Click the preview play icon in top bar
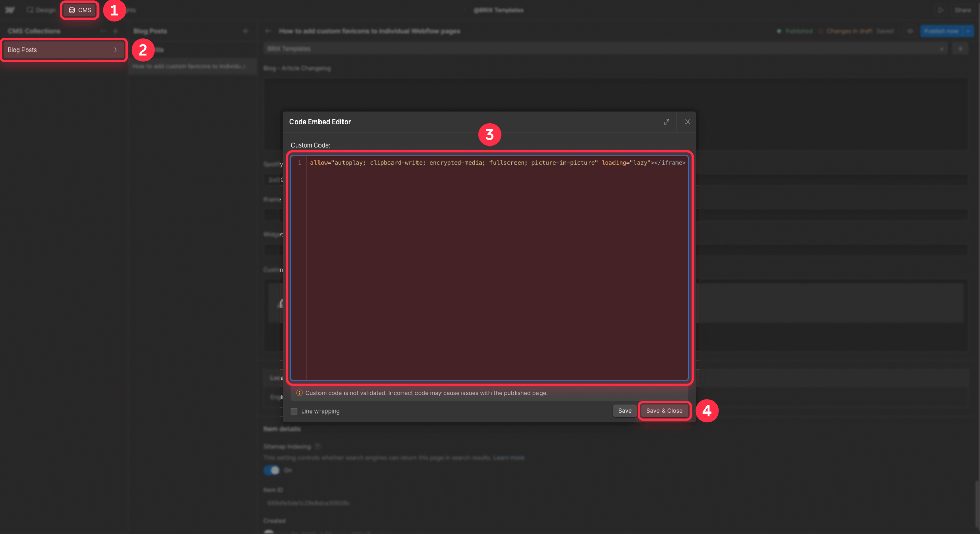 [941, 10]
